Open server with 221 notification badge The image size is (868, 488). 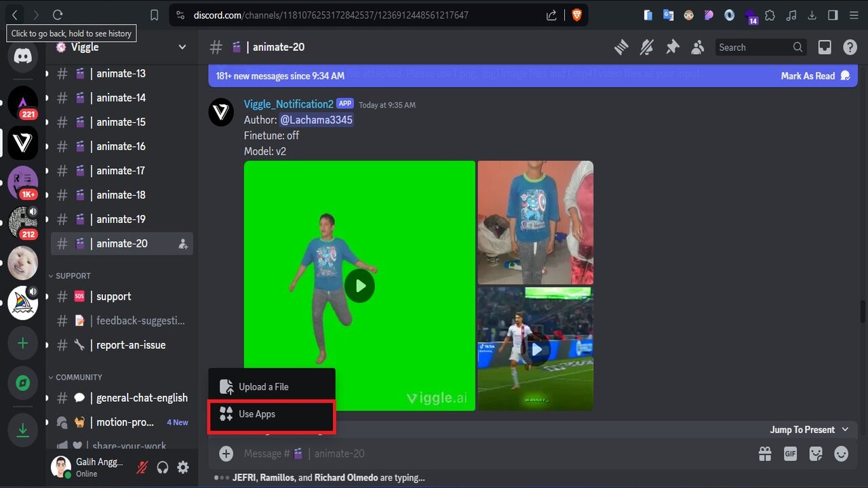[x=23, y=103]
